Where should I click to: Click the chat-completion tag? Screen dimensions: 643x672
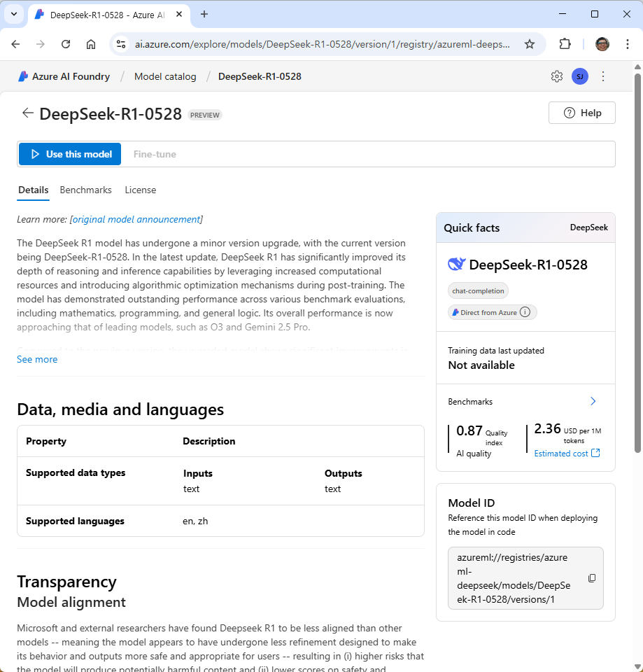[x=478, y=291]
